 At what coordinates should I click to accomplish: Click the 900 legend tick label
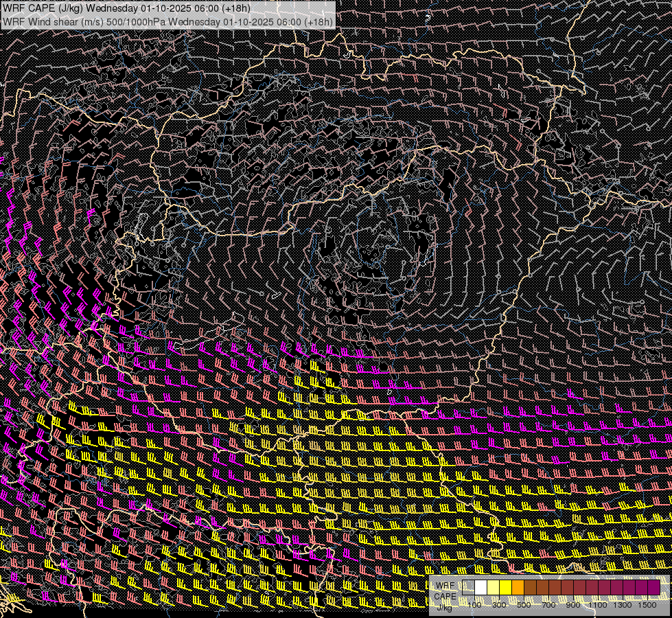pyautogui.click(x=573, y=605)
